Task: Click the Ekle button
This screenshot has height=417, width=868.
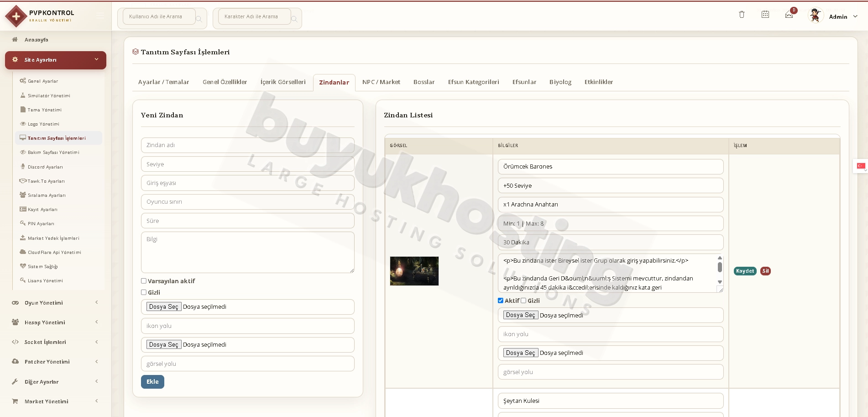Action: [152, 382]
